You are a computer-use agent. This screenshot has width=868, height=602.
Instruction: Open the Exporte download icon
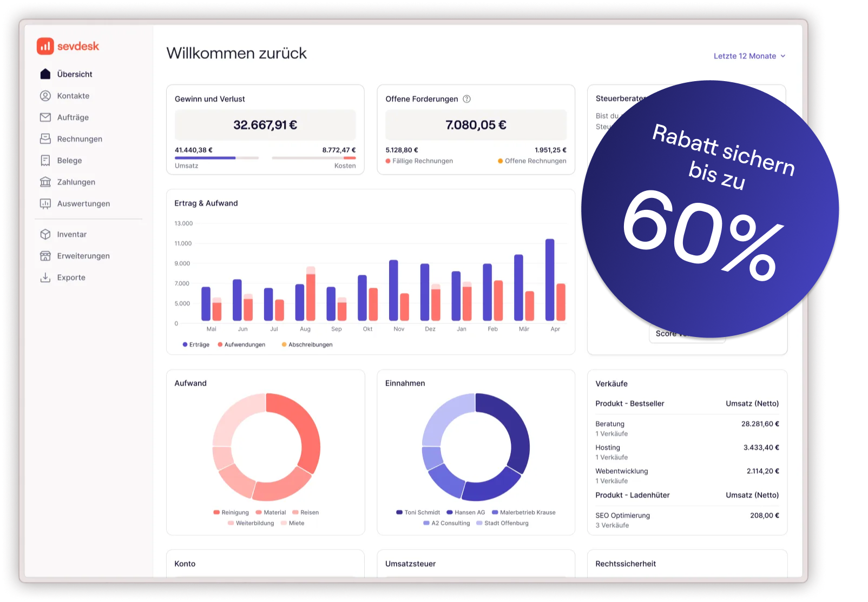click(x=45, y=277)
